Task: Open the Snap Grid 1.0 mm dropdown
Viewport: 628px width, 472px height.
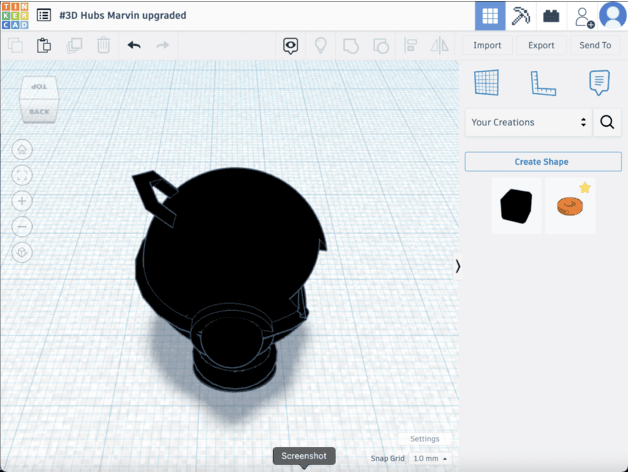Action: [430, 458]
